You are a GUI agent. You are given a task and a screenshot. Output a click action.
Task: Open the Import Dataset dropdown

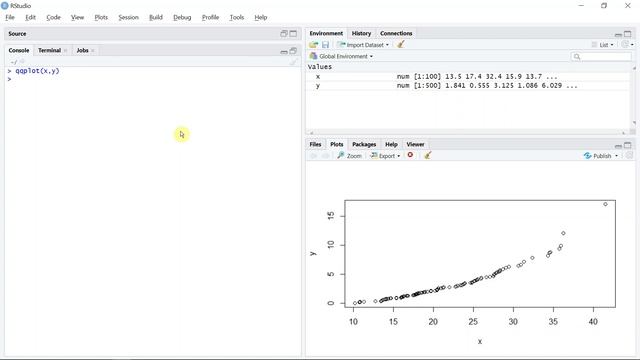tap(363, 45)
